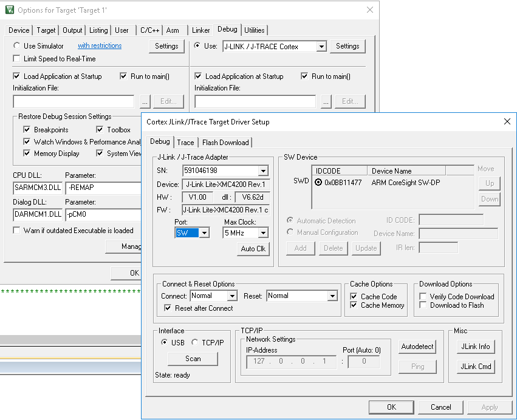
Task: Open the J-LINK / J-TRACE Cortex debugger dropdown
Action: pos(321,47)
